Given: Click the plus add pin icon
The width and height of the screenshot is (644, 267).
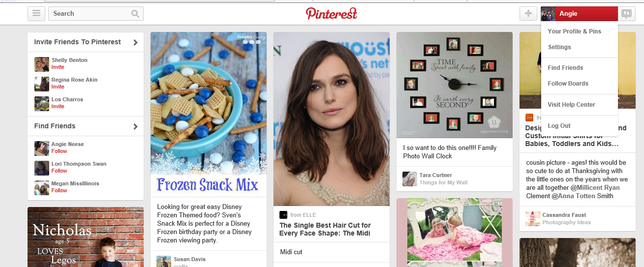Looking at the screenshot, I should pyautogui.click(x=528, y=14).
